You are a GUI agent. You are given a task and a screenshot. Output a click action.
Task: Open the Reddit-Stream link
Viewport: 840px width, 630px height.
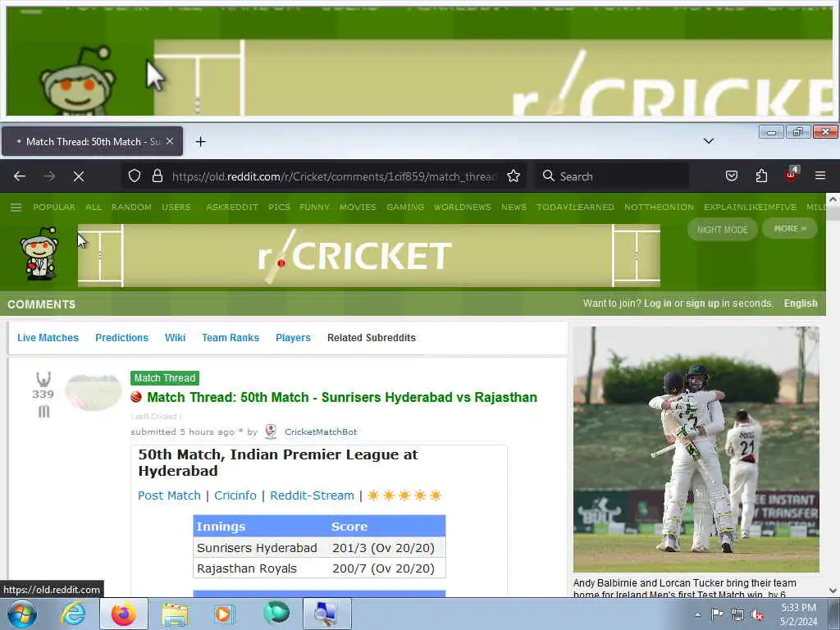click(x=312, y=495)
